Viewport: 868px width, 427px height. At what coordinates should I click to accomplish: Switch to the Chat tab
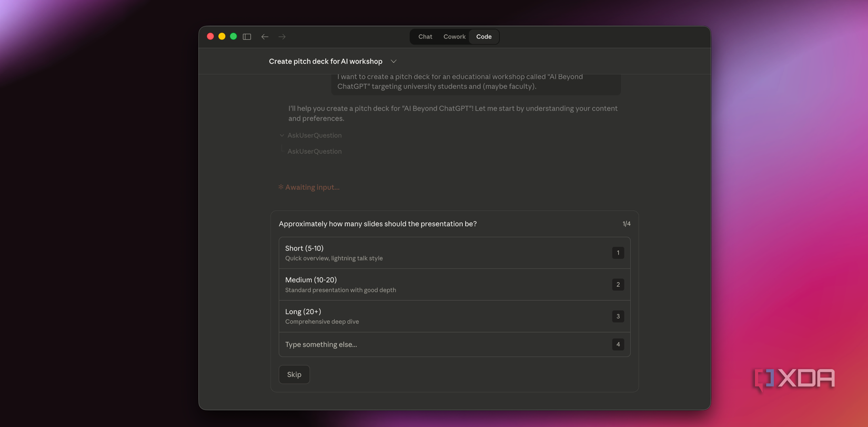pos(425,37)
